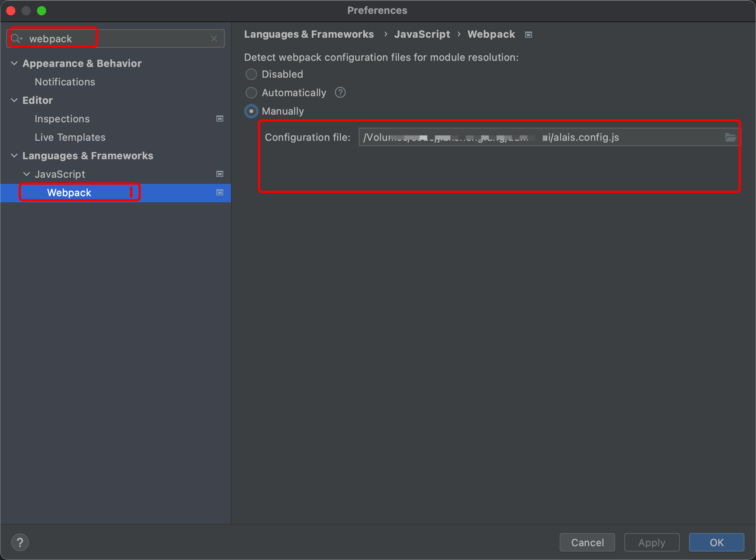The image size is (756, 560).
Task: Click project-level icon beside JavaScript item
Action: point(220,174)
